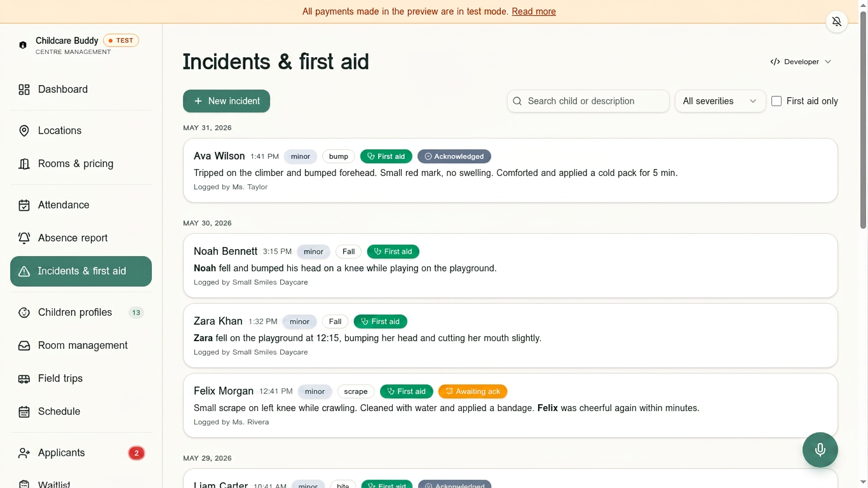The image size is (868, 488).
Task: Click the Incidents & first aid heading
Action: pyautogui.click(x=276, y=62)
